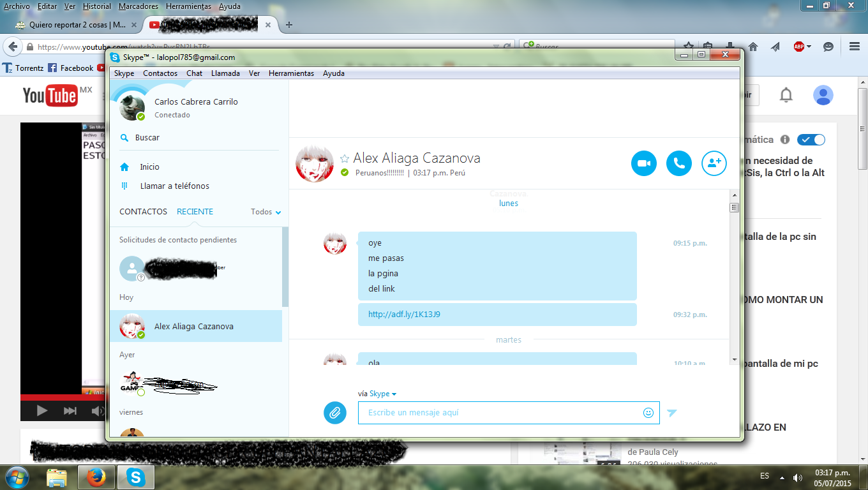The height and width of the screenshot is (490, 868).
Task: Click the Escribe un mensaje aquí field
Action: click(509, 413)
